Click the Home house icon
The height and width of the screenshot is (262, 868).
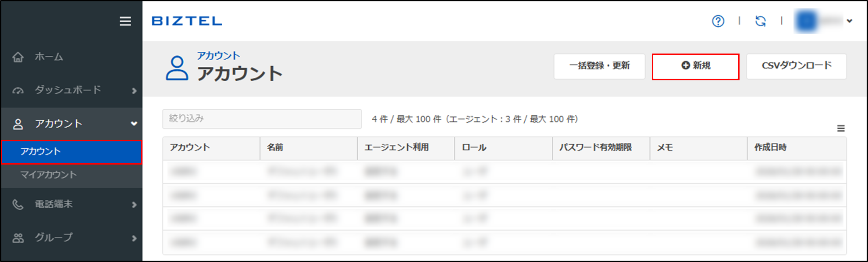18,57
